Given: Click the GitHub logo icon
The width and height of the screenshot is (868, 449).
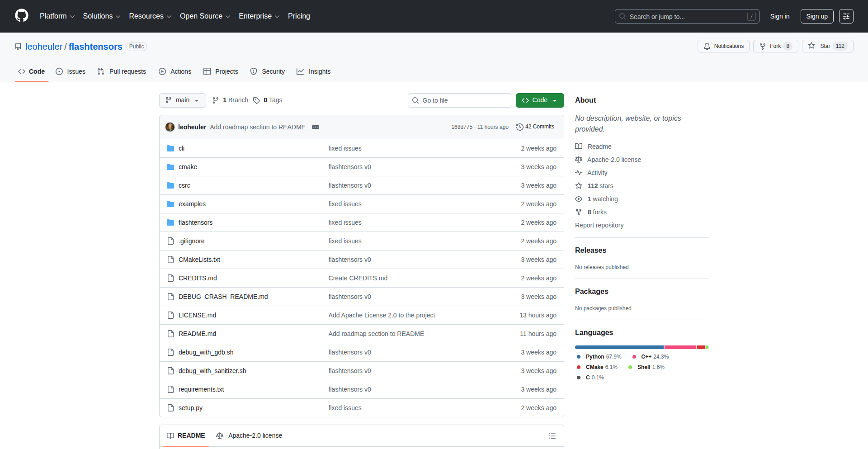Looking at the screenshot, I should [21, 16].
